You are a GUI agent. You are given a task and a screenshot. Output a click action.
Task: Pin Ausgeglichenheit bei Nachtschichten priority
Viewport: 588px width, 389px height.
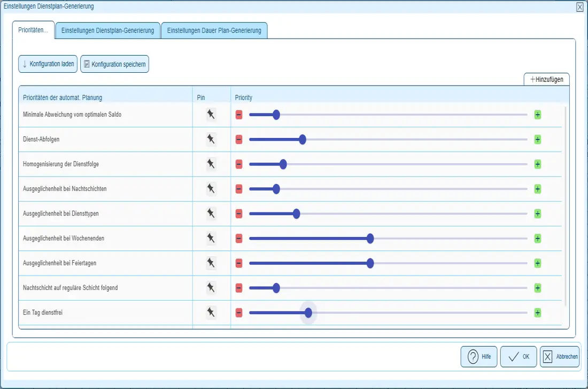click(x=211, y=189)
